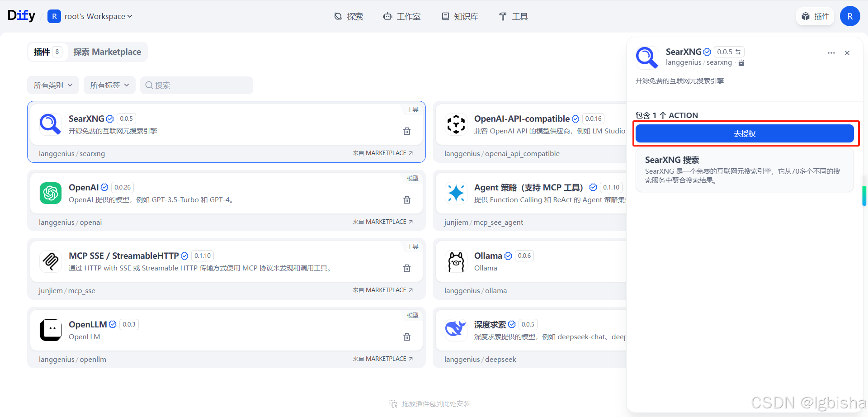This screenshot has width=868, height=417.
Task: Click the 包含 1 个 ACTION heading
Action: 667,115
